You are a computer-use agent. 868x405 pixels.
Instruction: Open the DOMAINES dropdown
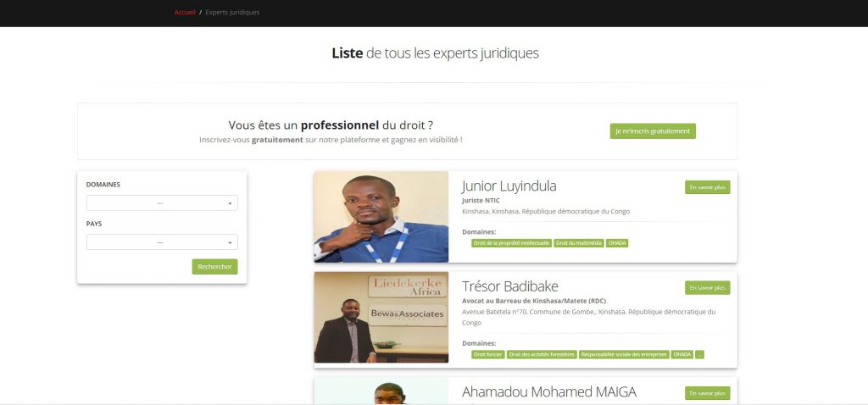(162, 203)
